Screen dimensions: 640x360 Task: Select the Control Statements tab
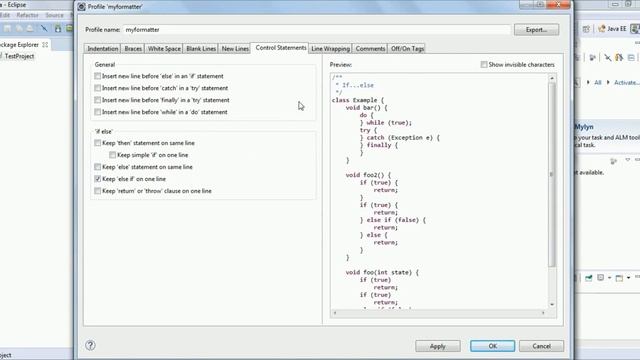tap(280, 48)
